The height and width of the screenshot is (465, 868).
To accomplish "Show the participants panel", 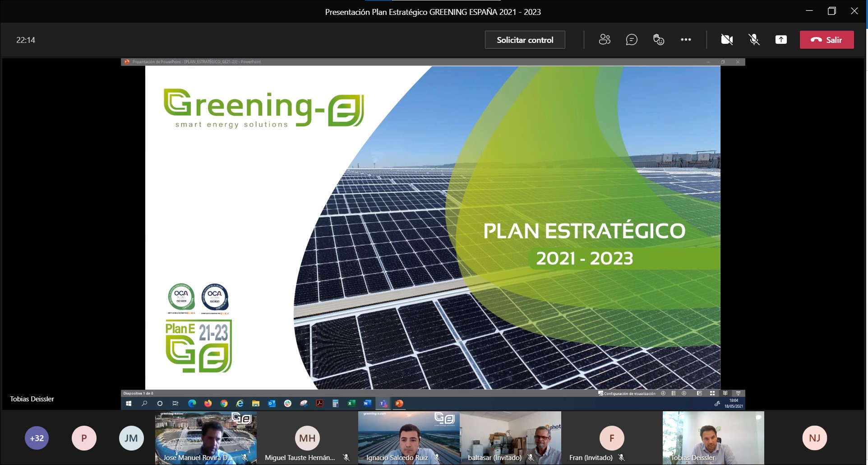I will tap(605, 40).
